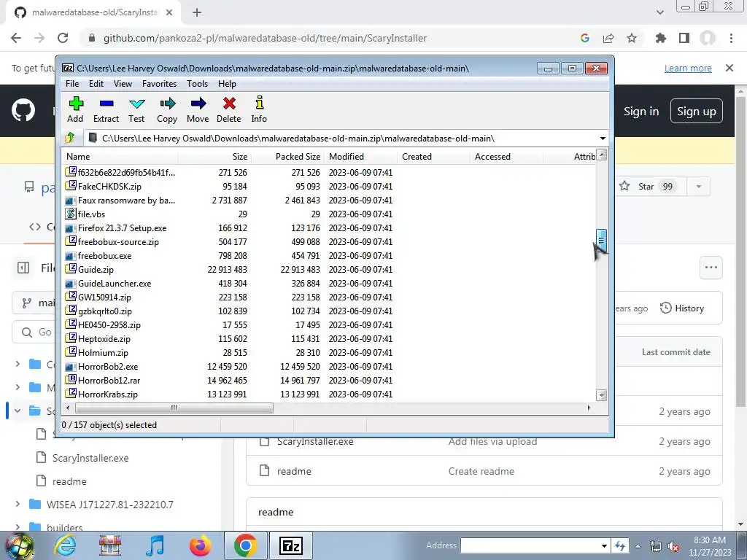Select the Guide.zip archive

click(96, 270)
